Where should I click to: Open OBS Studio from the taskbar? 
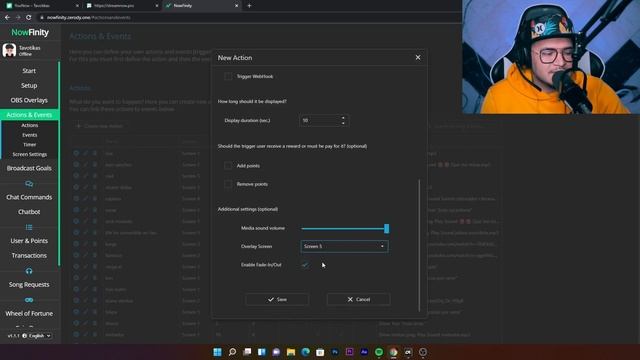tap(423, 352)
